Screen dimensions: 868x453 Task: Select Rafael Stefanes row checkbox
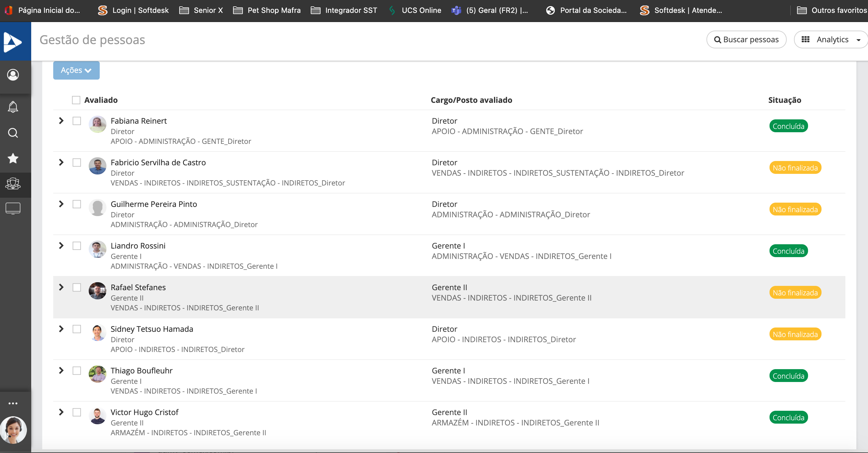(x=77, y=287)
